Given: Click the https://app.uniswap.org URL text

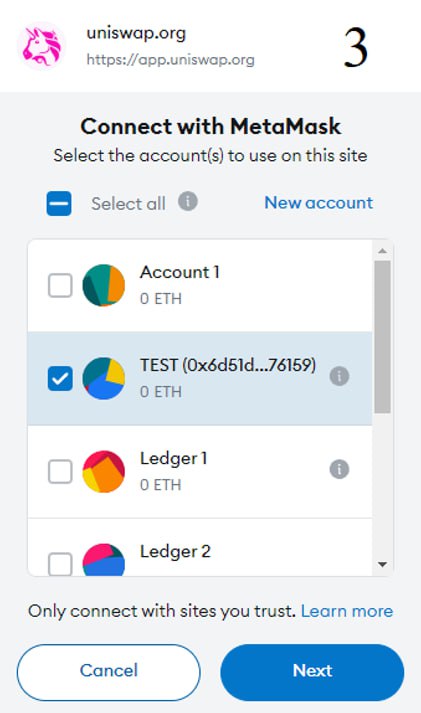Looking at the screenshot, I should (170, 60).
